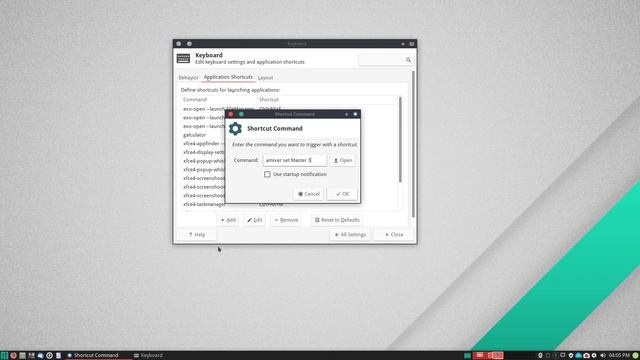Select the xfce4-taskmanager row
The width and height of the screenshot is (640, 360).
[x=204, y=204]
